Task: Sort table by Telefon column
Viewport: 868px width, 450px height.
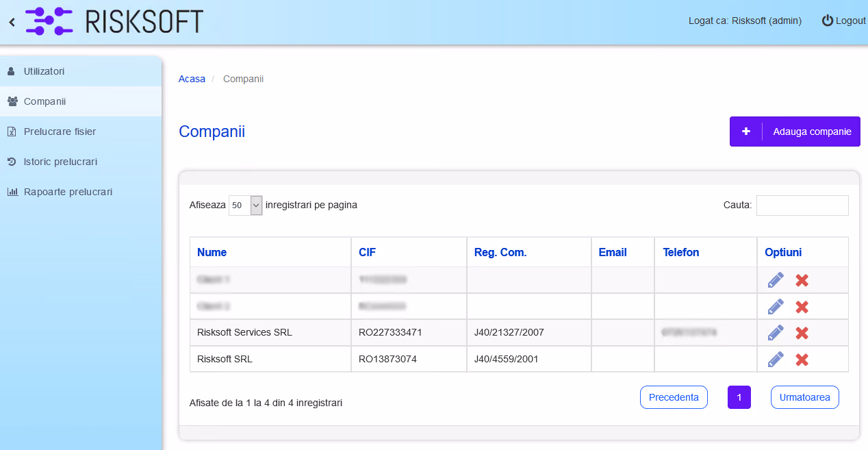Action: click(706, 252)
